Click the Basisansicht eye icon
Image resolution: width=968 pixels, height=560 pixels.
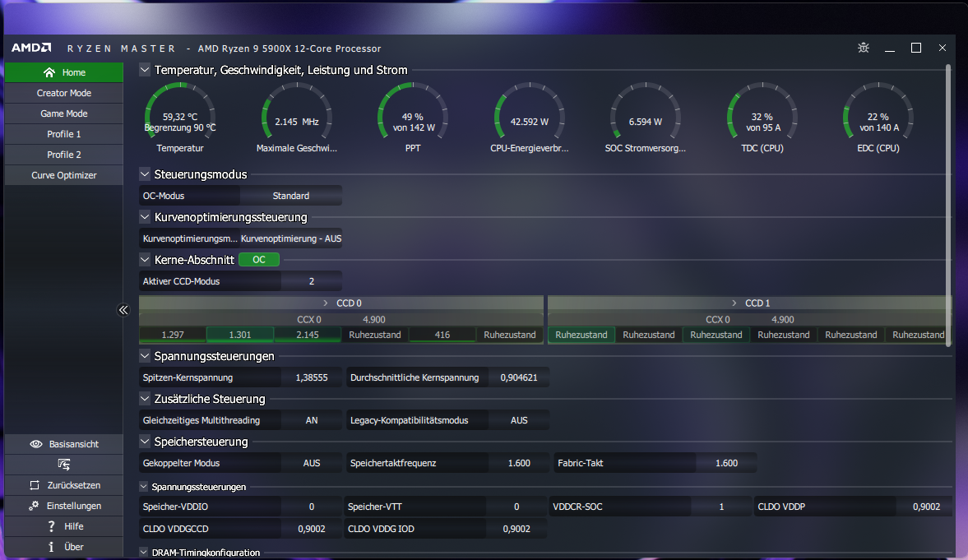(x=36, y=444)
